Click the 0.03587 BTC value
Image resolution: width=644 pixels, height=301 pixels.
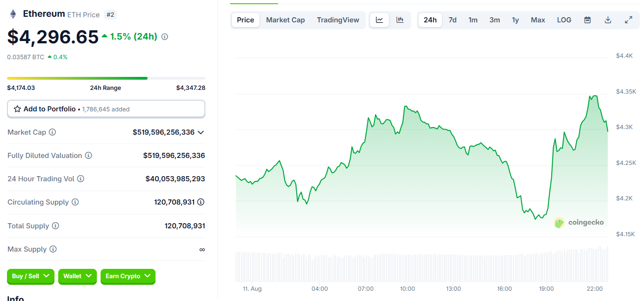26,57
